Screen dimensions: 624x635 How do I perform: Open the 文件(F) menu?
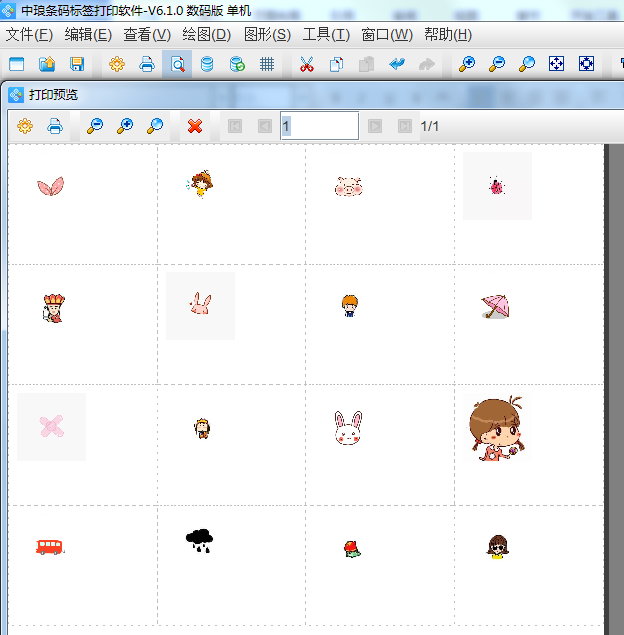pyautogui.click(x=29, y=34)
